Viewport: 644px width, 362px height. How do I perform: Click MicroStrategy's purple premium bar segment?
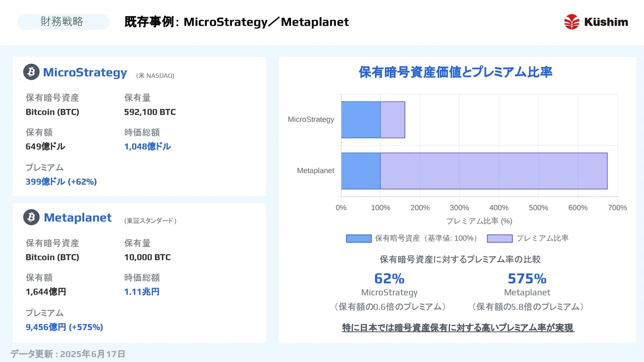[x=393, y=120]
